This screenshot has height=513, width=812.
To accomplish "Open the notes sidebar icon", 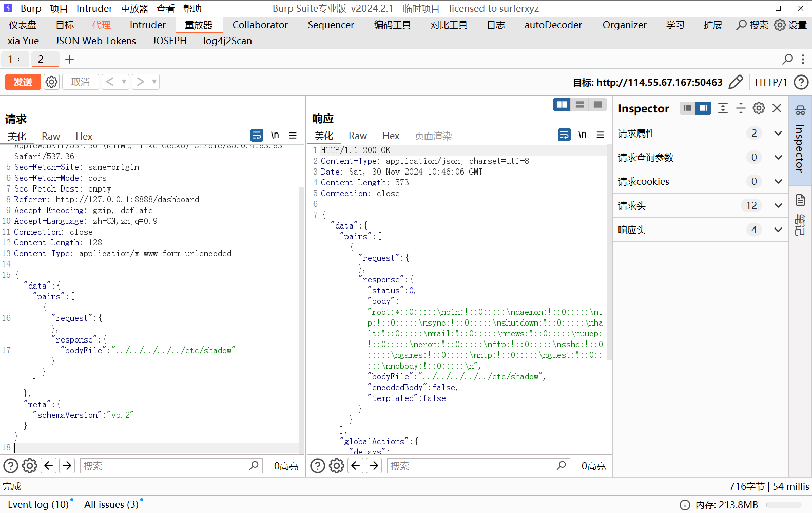I will 800,200.
